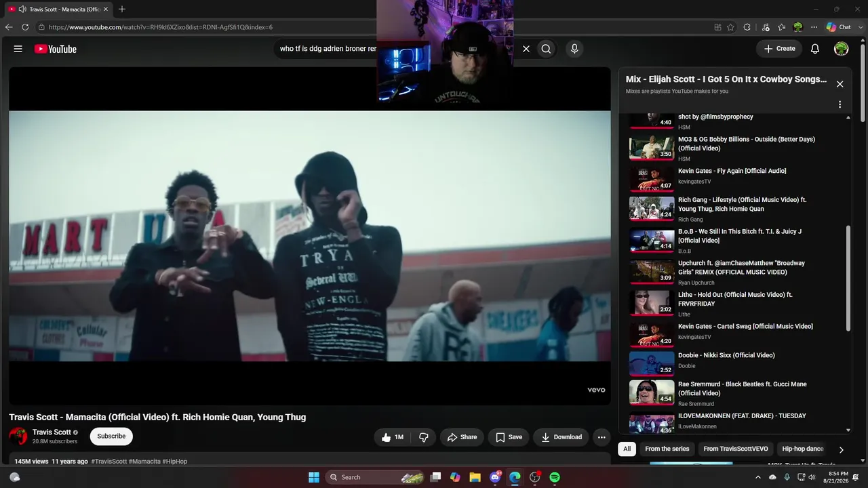Click the Mix playlist title text
The width and height of the screenshot is (868, 488).
pyautogui.click(x=726, y=79)
